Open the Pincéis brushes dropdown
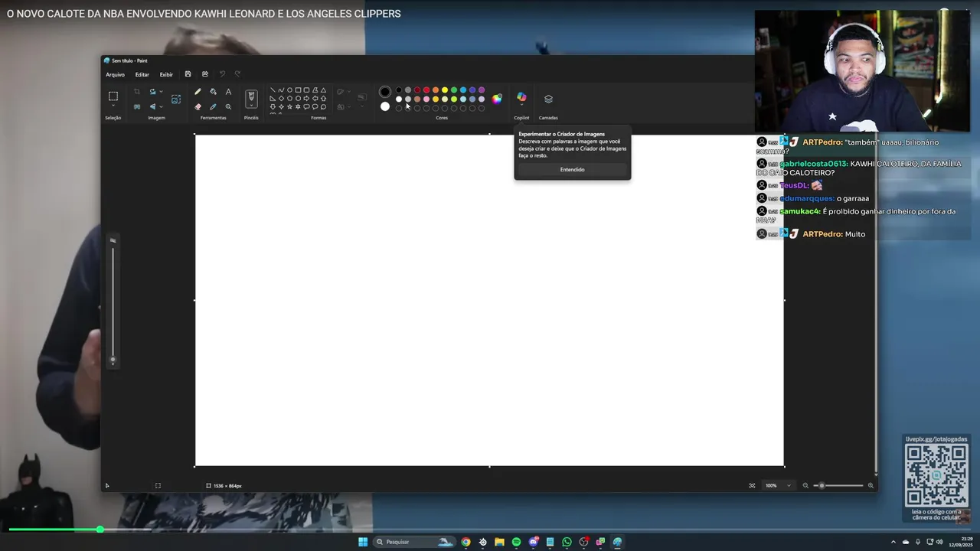Screen dimensions: 980x551 tap(251, 106)
